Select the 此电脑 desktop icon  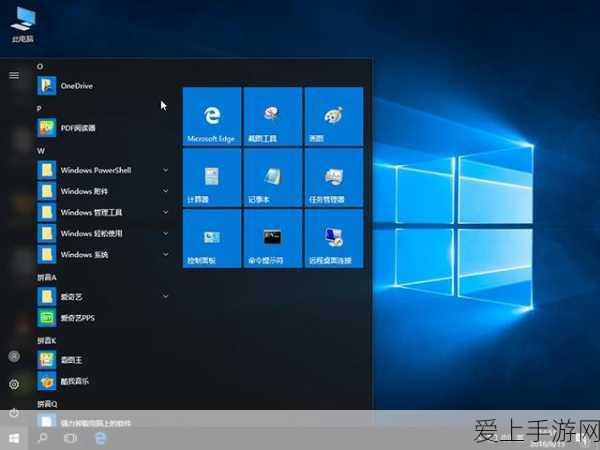[x=23, y=24]
